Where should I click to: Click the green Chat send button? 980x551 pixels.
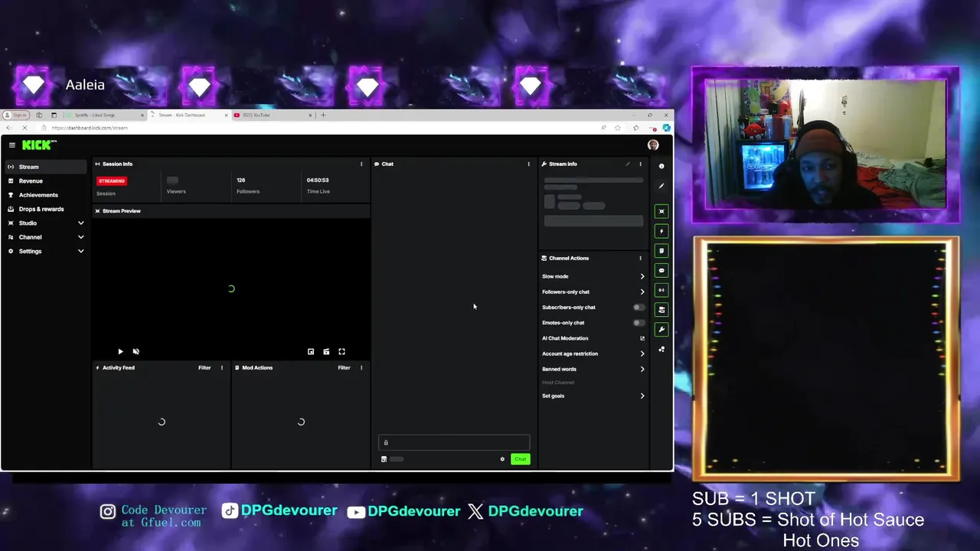point(520,459)
